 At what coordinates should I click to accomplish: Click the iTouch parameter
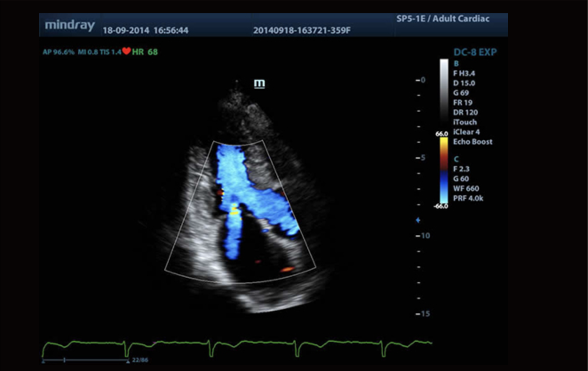pos(465,122)
